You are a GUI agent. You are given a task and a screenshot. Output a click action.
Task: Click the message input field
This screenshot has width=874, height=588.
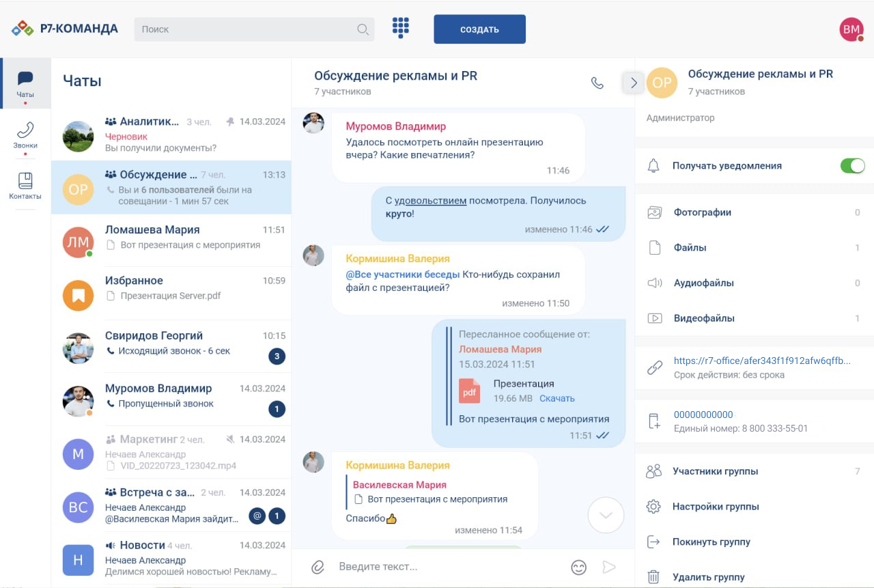[444, 567]
